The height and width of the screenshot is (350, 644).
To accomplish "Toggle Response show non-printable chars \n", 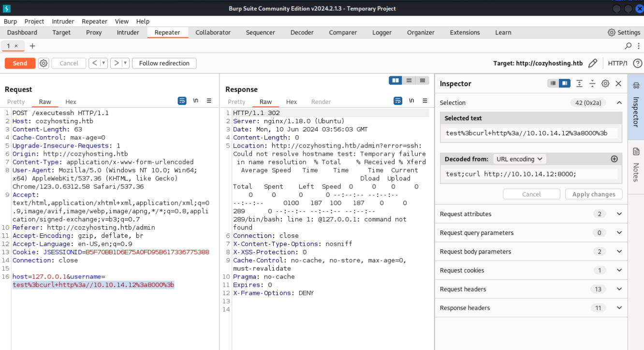I will click(411, 101).
